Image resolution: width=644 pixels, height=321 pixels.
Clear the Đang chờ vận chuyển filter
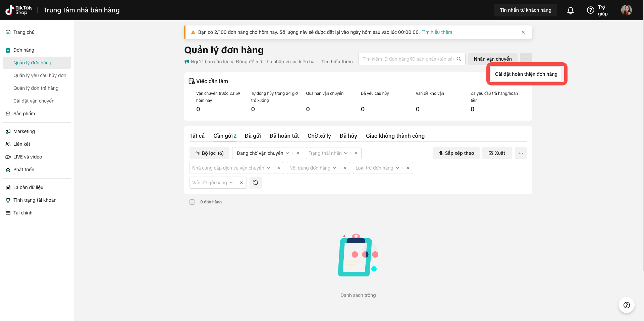click(298, 153)
